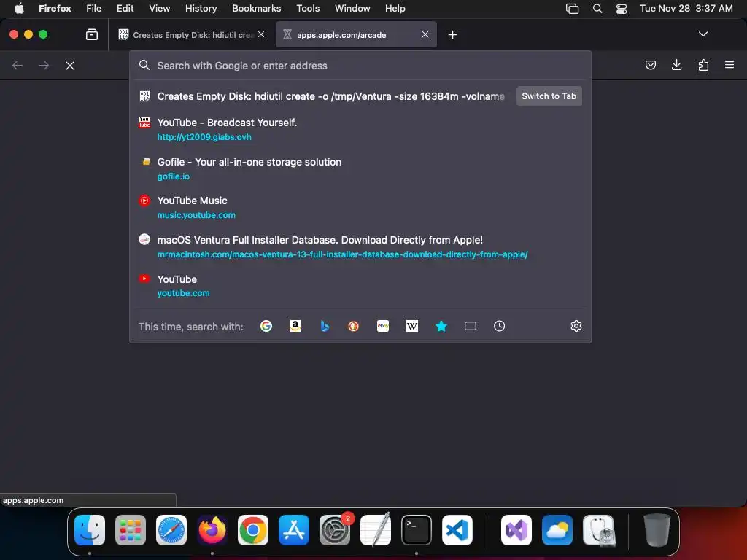This screenshot has height=560, width=747.
Task: Close the apps.apple.com/arcade tab
Action: tap(425, 34)
